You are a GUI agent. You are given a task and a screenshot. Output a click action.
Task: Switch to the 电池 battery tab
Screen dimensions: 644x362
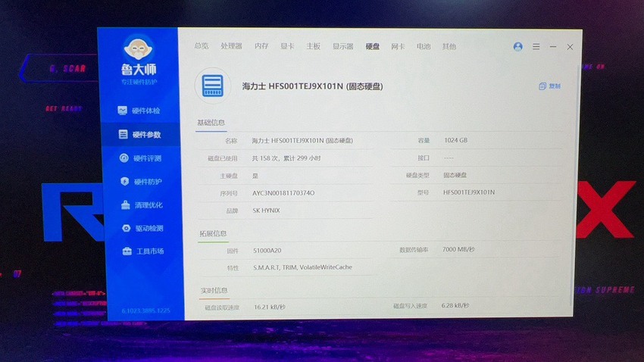tap(424, 46)
